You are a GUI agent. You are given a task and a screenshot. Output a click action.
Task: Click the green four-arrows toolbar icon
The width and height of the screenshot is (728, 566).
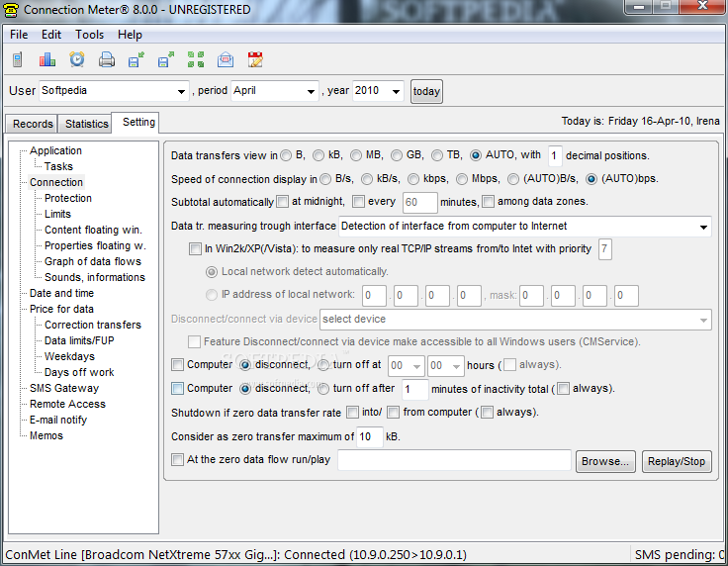tap(196, 59)
